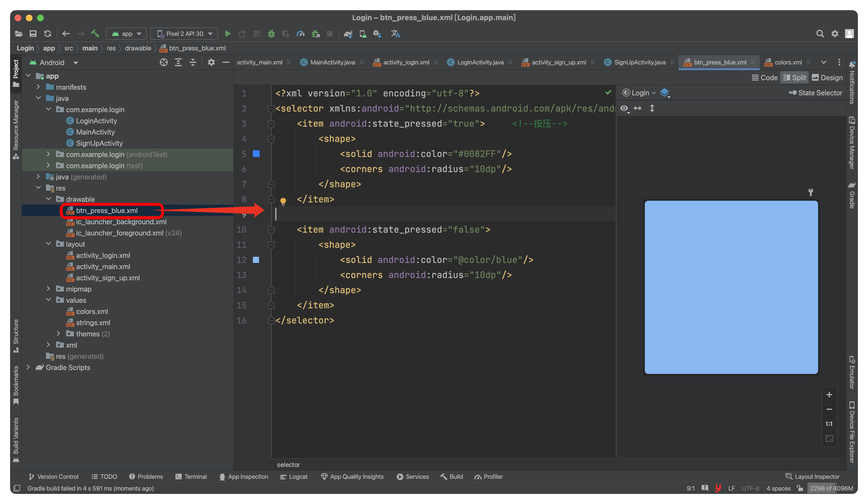Open the SDK Manager toolbar icon
Screen dimensions: 868x504
pyautogui.click(x=377, y=34)
